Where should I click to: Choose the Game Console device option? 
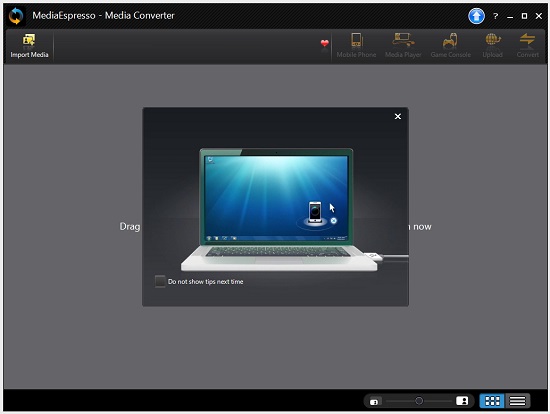[x=450, y=46]
